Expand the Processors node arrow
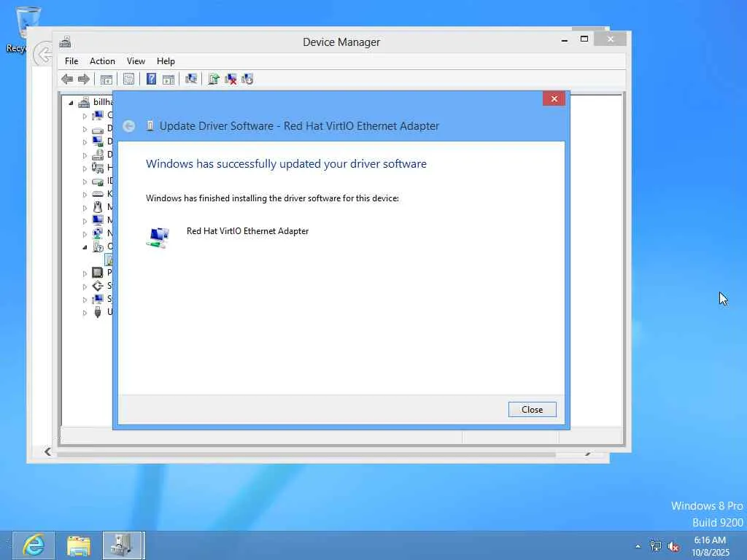The height and width of the screenshot is (560, 747). click(x=85, y=273)
